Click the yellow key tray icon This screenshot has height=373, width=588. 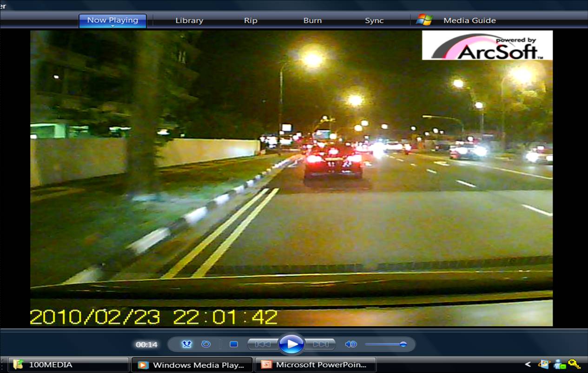tap(574, 364)
